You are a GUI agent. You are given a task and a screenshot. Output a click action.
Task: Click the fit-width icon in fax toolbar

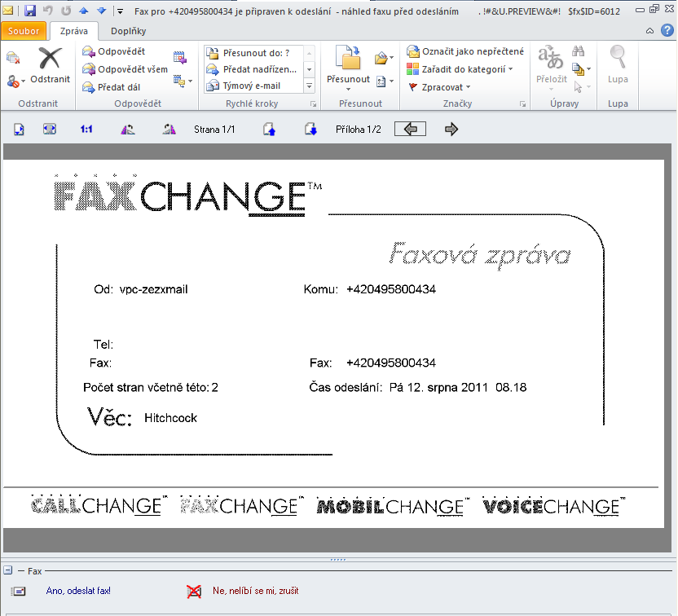(x=50, y=129)
